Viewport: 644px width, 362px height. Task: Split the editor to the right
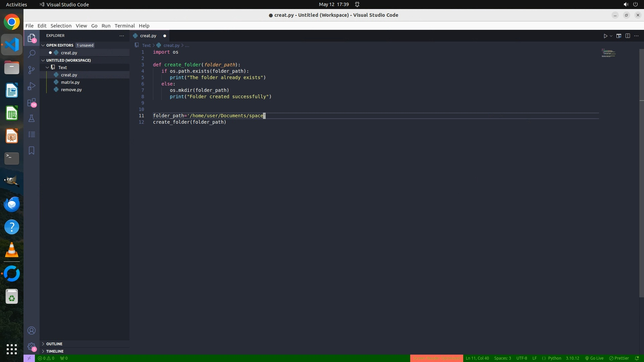pyautogui.click(x=628, y=36)
